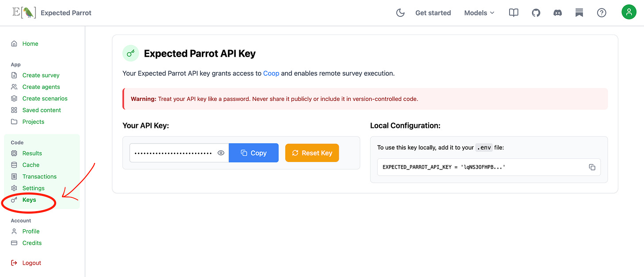Click the blue Copy button
Screen dimensions: 644x277
pyautogui.click(x=254, y=153)
